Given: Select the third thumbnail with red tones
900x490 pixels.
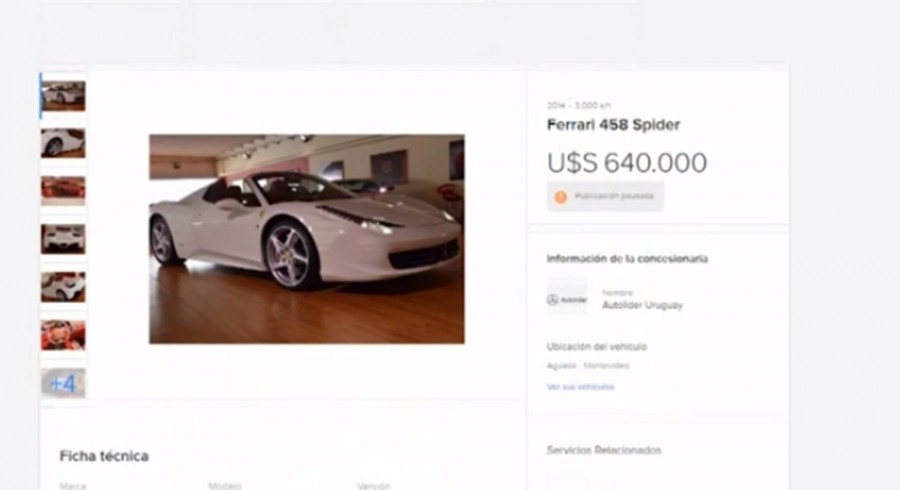Looking at the screenshot, I should coord(63,190).
